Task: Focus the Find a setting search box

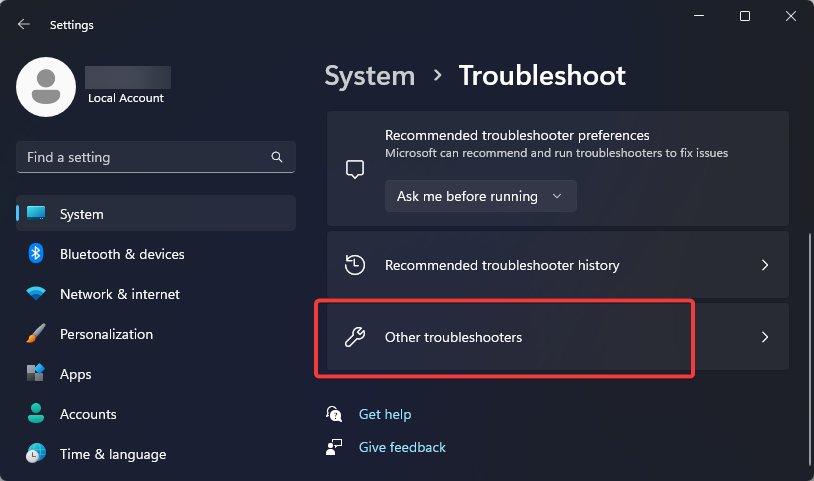Action: (x=156, y=157)
